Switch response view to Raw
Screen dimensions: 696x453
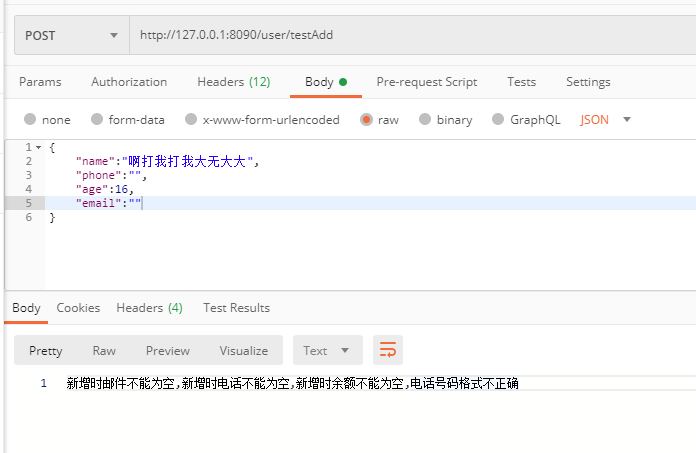104,350
